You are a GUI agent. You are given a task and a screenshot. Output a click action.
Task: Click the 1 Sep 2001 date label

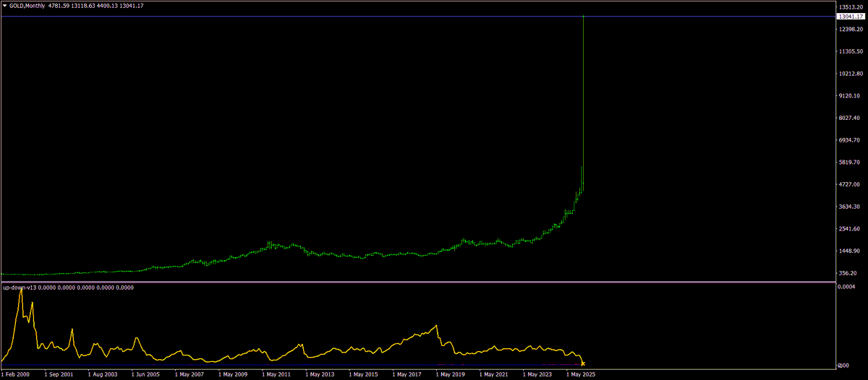click(x=58, y=375)
